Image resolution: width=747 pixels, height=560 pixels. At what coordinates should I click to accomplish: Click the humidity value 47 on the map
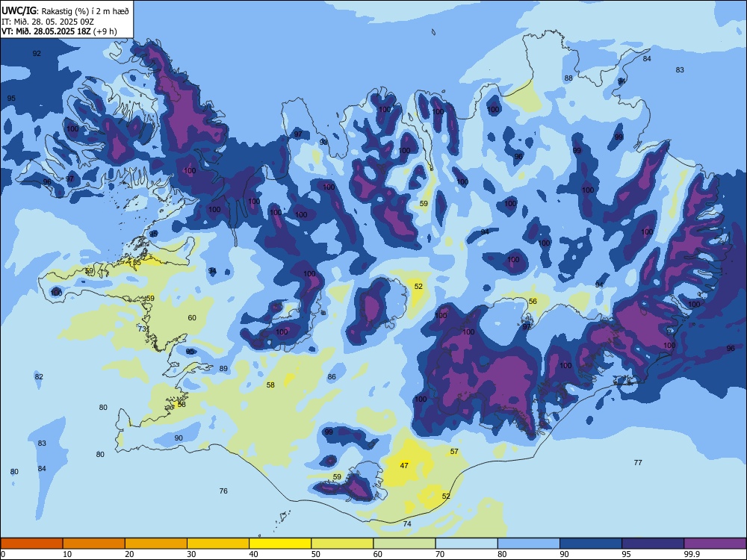(404, 465)
